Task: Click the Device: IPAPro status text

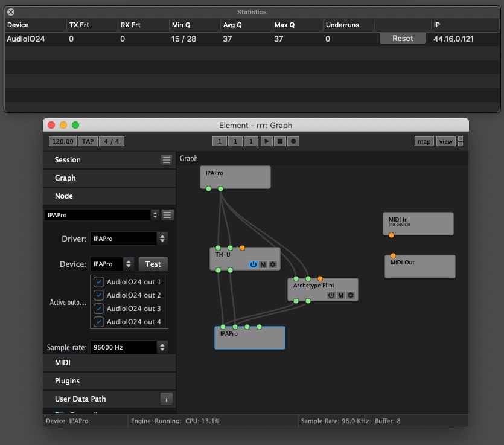Action: click(67, 421)
